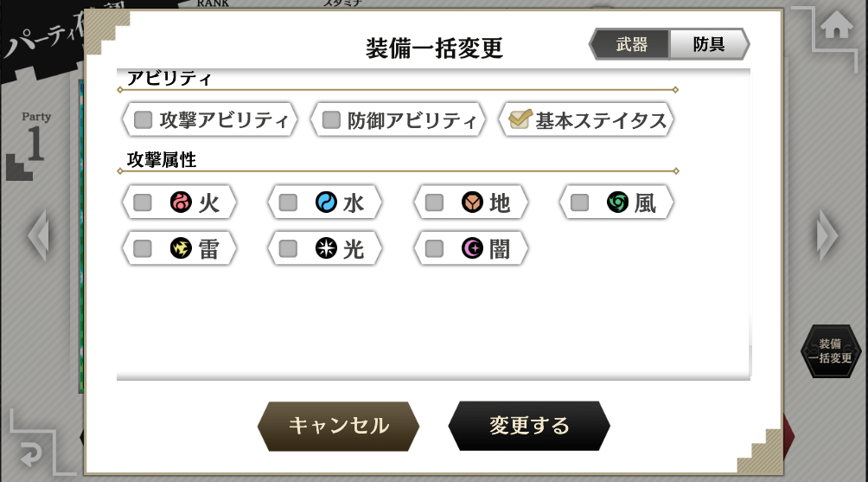Go to next party with right arrow
This screenshot has height=482, width=868.
pyautogui.click(x=827, y=235)
